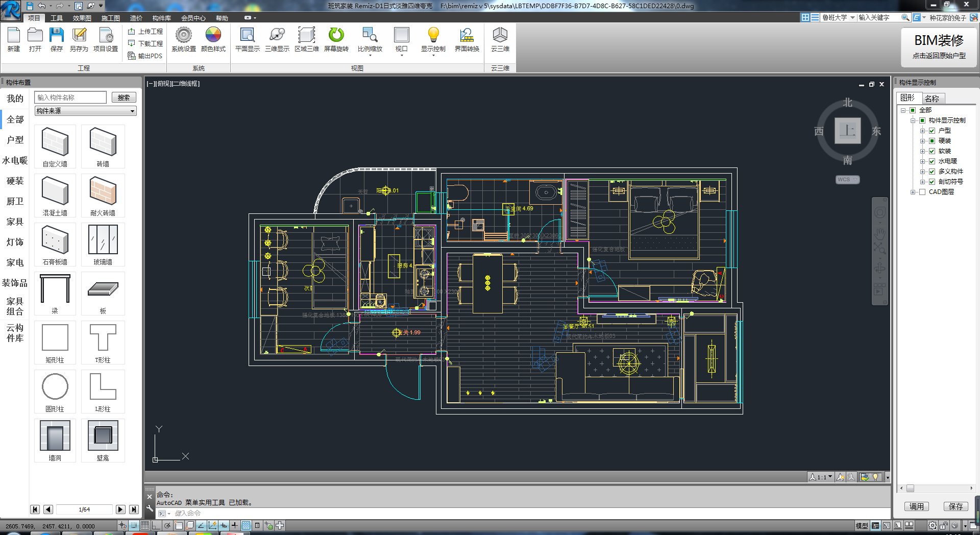Click 上传工程 upload project
Viewport: 980px width, 535px height.
tap(145, 31)
